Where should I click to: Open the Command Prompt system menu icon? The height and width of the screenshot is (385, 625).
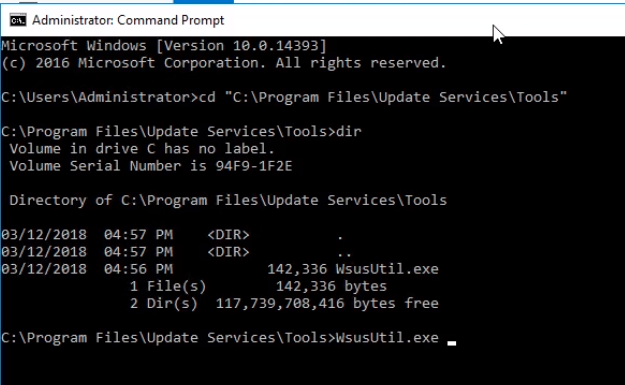click(x=18, y=20)
